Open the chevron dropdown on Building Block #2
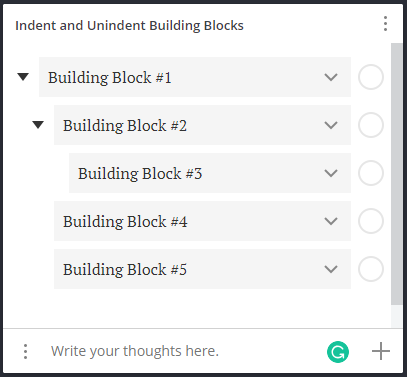This screenshot has height=377, width=407. 331,125
